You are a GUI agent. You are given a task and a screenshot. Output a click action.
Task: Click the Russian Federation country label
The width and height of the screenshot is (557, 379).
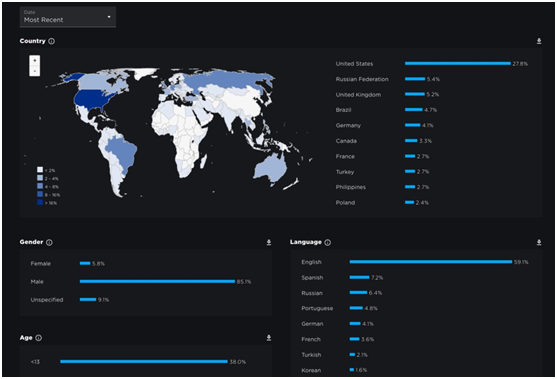click(362, 79)
